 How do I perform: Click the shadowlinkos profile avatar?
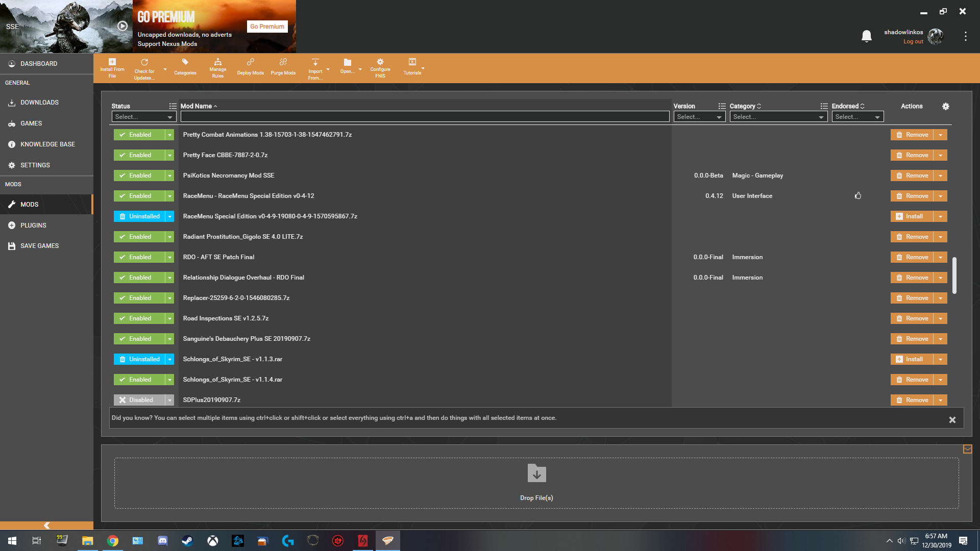coord(936,36)
